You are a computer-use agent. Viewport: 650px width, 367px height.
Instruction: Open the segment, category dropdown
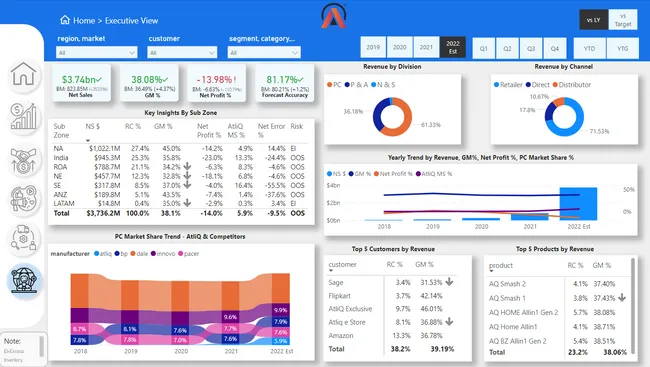(x=264, y=52)
